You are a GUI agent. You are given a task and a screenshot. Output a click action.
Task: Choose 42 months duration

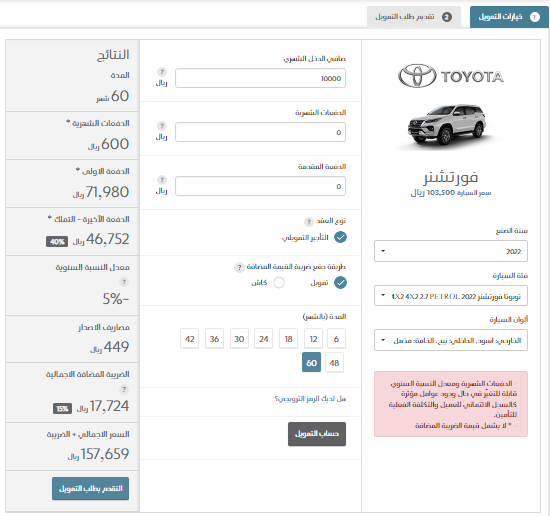[189, 339]
